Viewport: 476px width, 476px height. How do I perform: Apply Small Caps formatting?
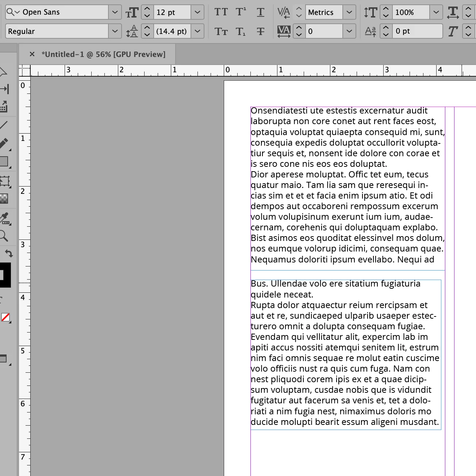[221, 31]
